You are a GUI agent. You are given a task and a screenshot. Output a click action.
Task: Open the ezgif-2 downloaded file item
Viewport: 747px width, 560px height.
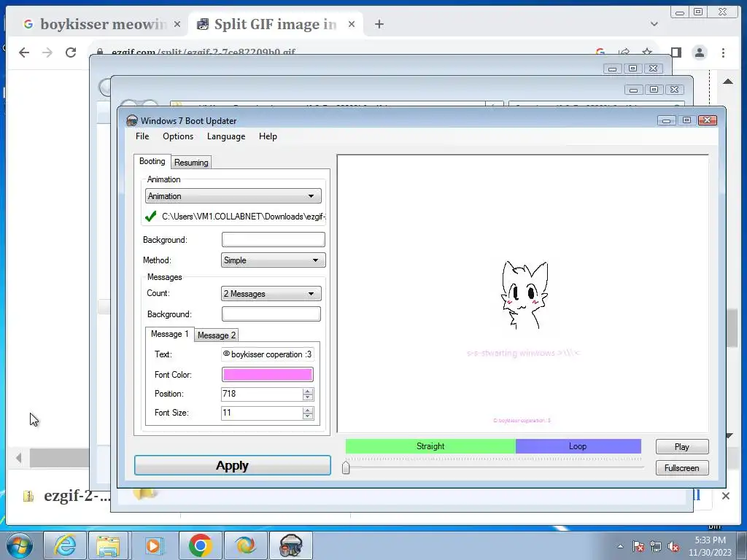click(66, 496)
